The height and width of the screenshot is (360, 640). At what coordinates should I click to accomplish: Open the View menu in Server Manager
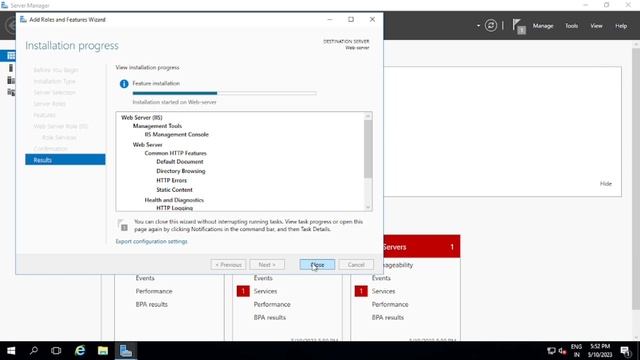pos(596,26)
